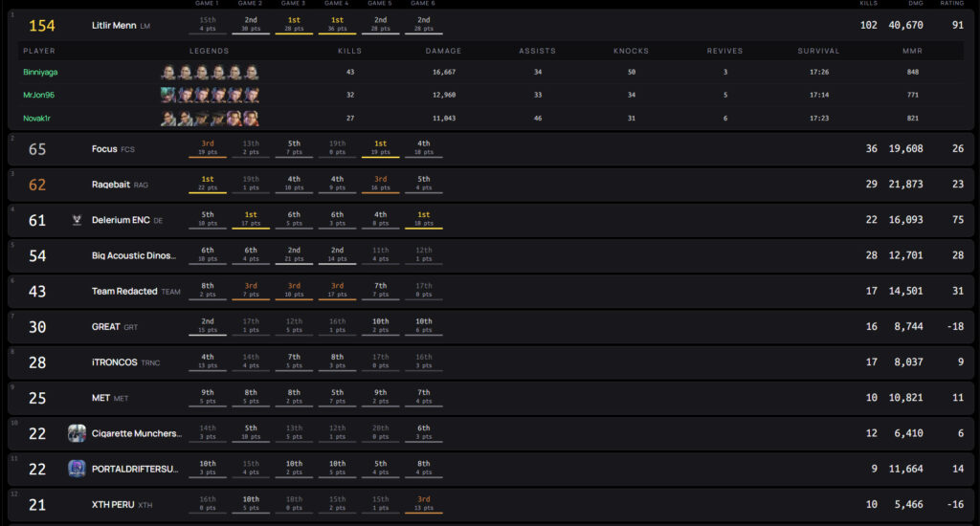
Task: Open MrJon96's player profile link
Action: tap(38, 95)
